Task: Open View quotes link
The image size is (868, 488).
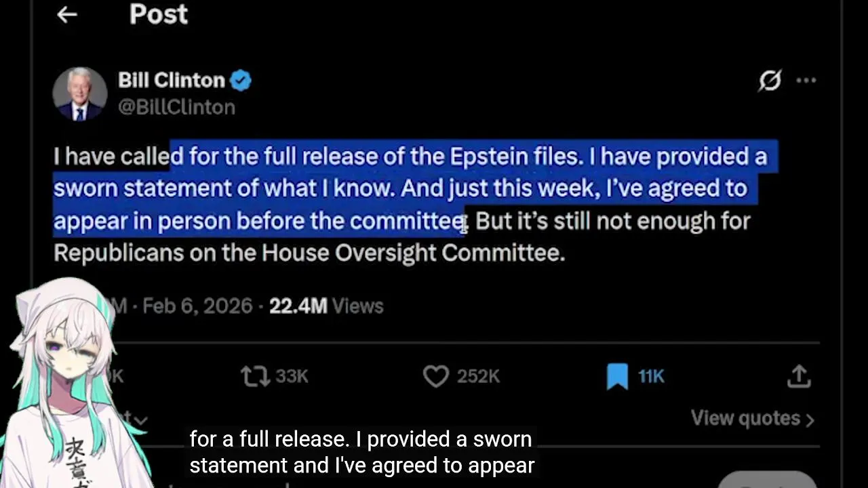Action: pos(745,418)
